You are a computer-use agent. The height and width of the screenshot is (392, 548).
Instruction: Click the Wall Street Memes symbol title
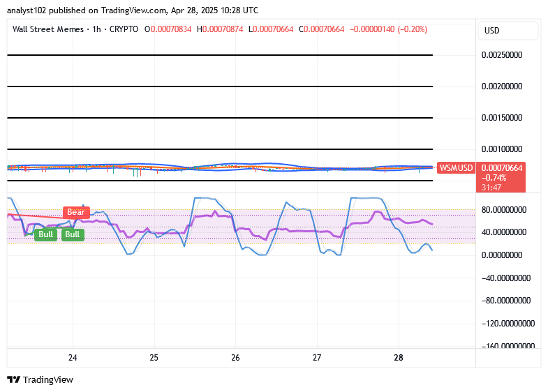[48, 29]
